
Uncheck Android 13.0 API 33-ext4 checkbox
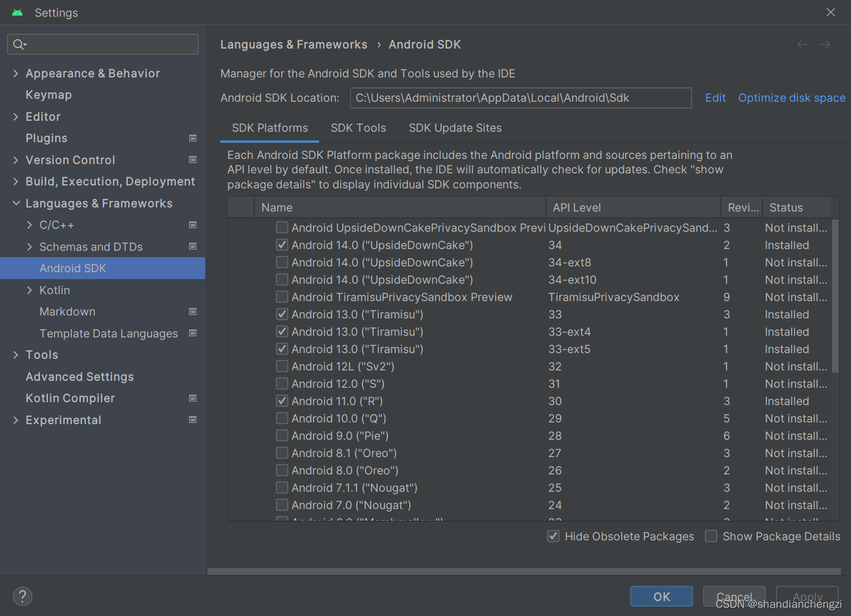[x=282, y=332]
